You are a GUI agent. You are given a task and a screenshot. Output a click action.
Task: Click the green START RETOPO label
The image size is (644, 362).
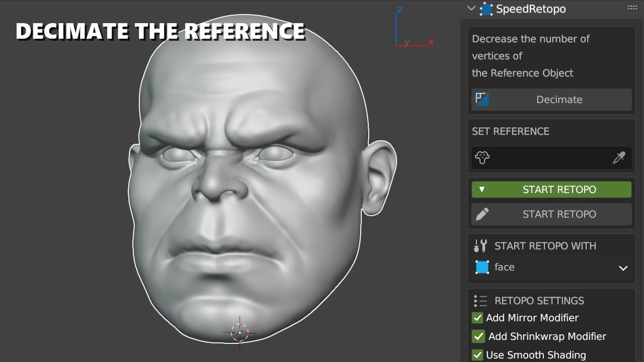(x=559, y=190)
